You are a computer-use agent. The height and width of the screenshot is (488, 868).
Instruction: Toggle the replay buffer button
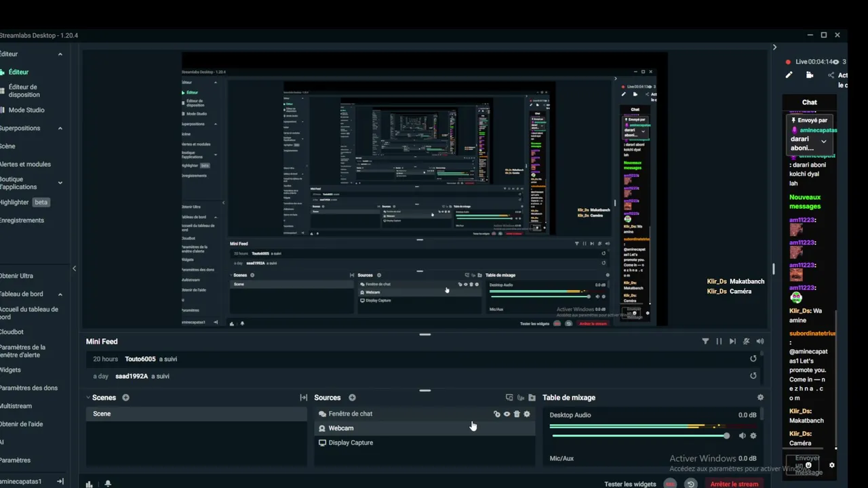coord(690,484)
